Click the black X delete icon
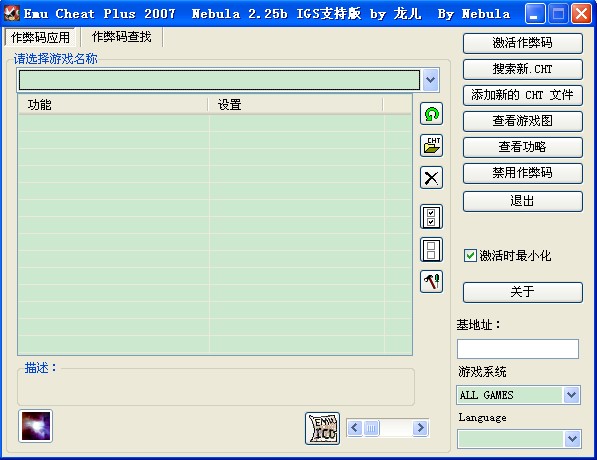Image resolution: width=597 pixels, height=460 pixels. click(431, 178)
